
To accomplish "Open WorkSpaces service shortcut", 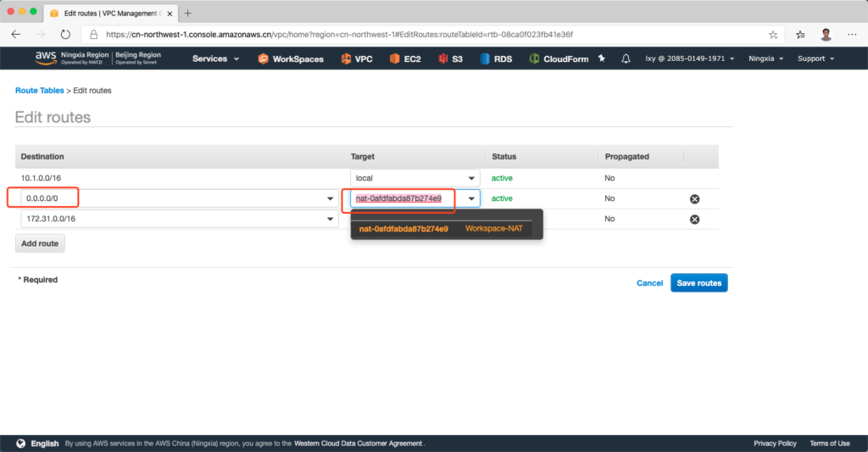I will click(x=290, y=59).
